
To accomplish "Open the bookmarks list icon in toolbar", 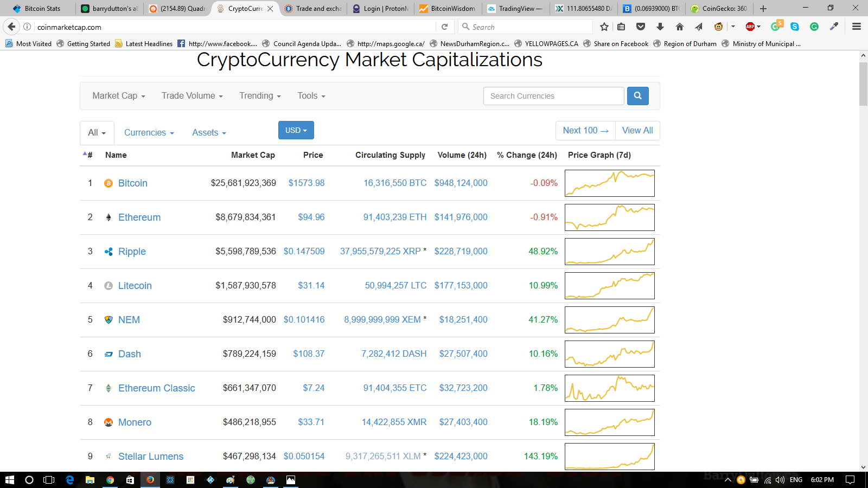I will point(622,27).
